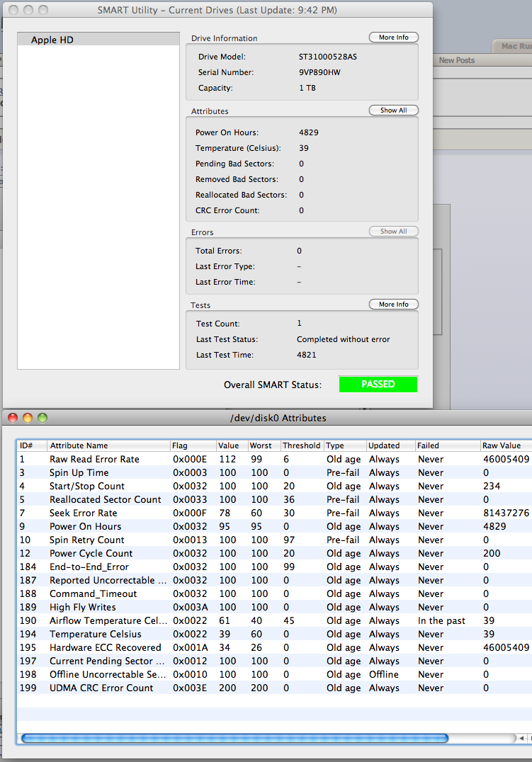Select the Power Cycle Count row
The image size is (532, 762).
[x=275, y=553]
